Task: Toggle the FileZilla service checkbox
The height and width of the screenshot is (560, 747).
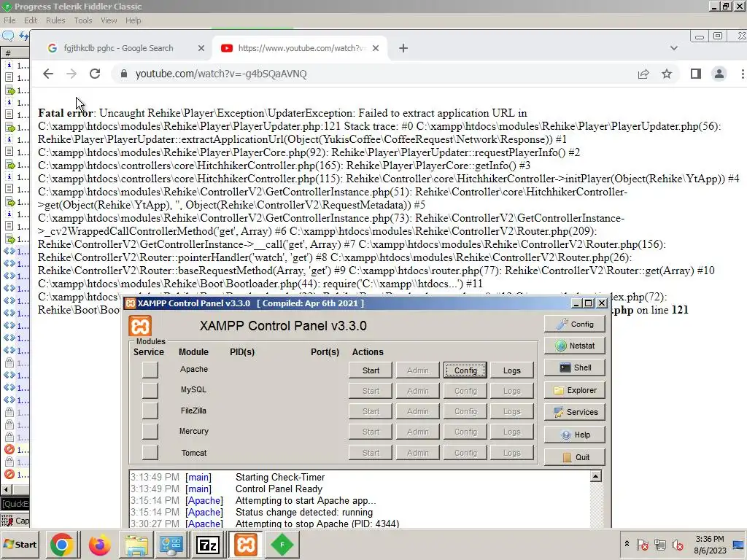Action: pos(150,411)
